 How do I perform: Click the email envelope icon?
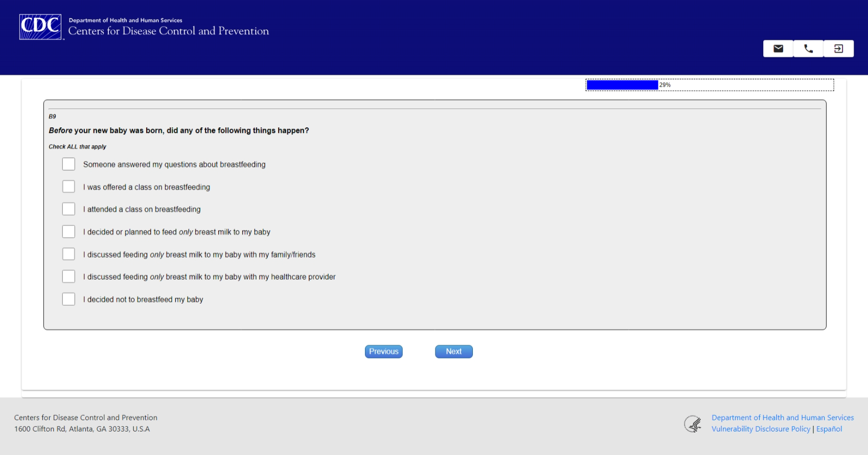pos(778,49)
